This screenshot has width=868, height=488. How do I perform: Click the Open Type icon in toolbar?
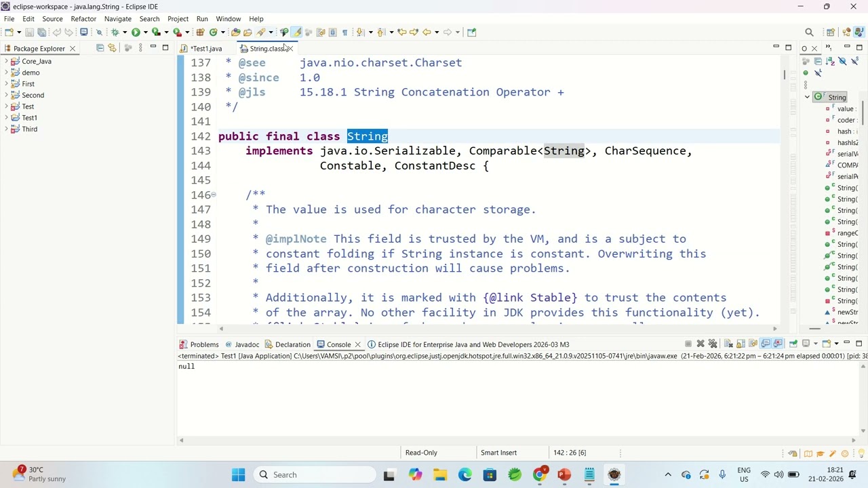click(x=236, y=32)
